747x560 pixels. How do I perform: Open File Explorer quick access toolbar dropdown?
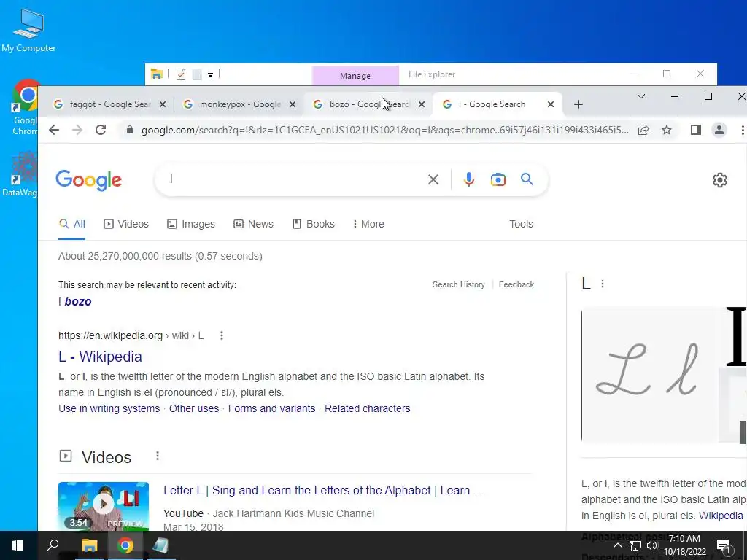210,75
